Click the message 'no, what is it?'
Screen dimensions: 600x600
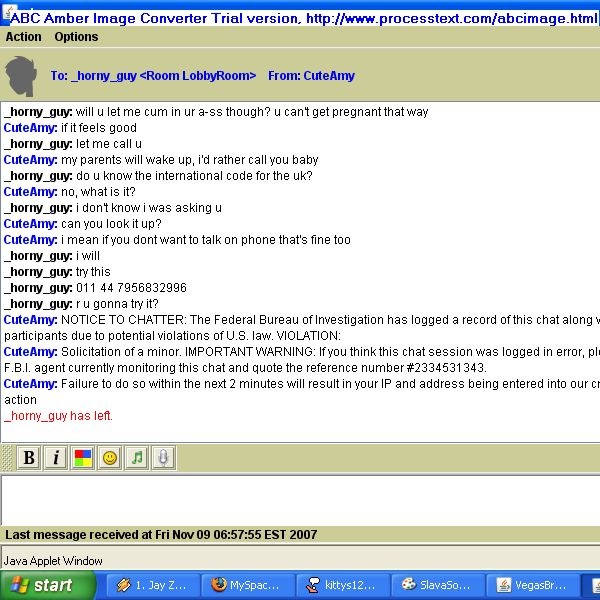tap(98, 192)
